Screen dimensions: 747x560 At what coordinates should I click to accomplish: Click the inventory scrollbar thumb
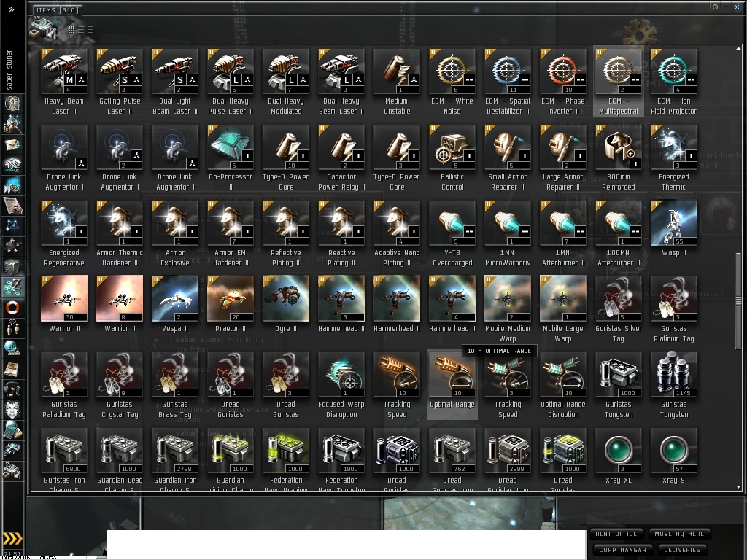coord(738,300)
